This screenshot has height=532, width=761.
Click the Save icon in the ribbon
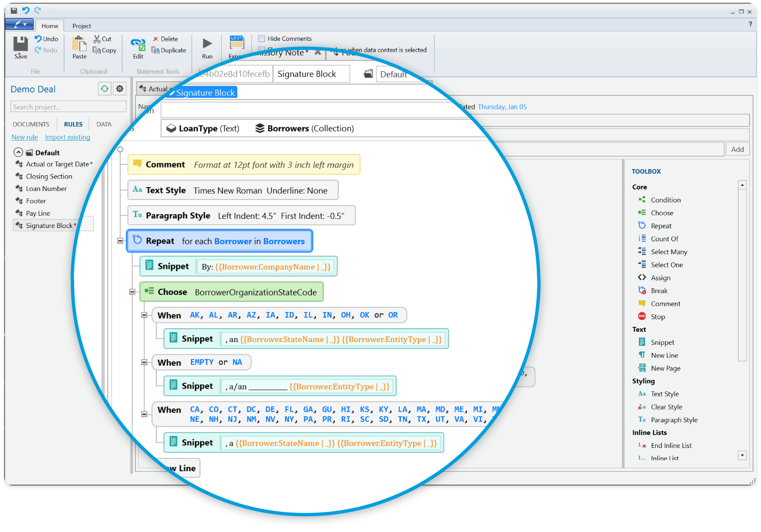coord(20,46)
